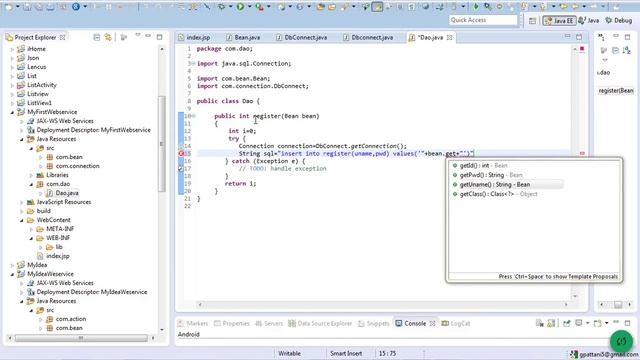Open the Run button dropdown arrow
The height and width of the screenshot is (360, 640).
point(249,7)
